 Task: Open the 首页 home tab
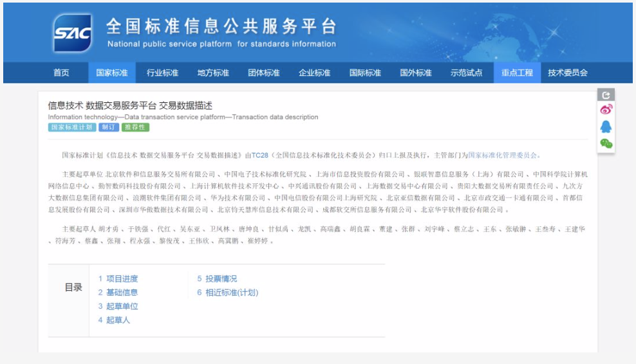coord(61,73)
